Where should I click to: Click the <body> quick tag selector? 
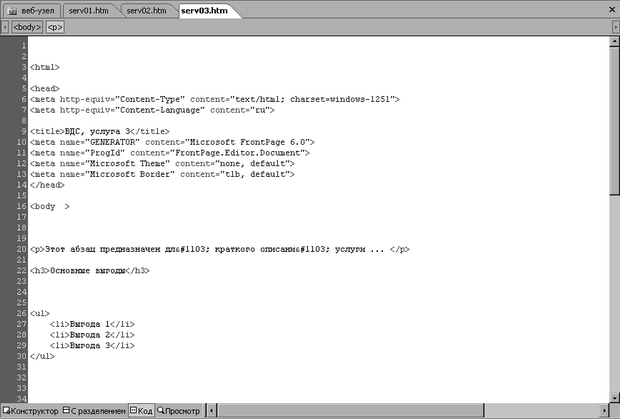26,27
